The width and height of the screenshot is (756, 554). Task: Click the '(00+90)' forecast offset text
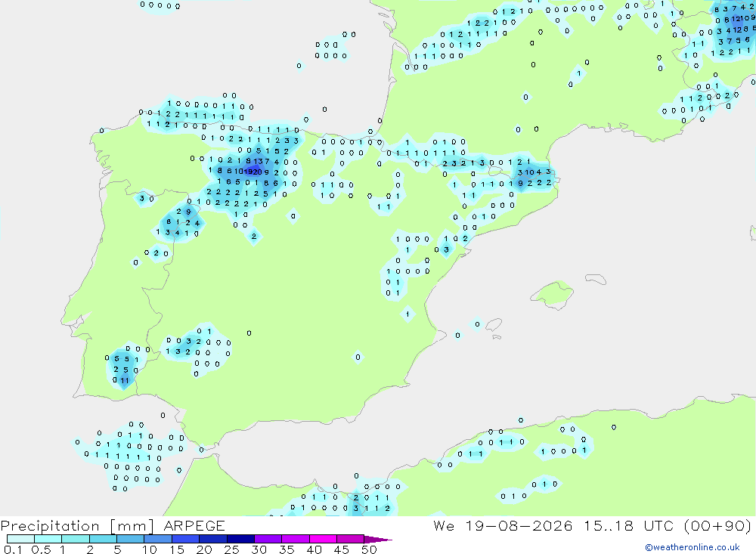pos(717,525)
